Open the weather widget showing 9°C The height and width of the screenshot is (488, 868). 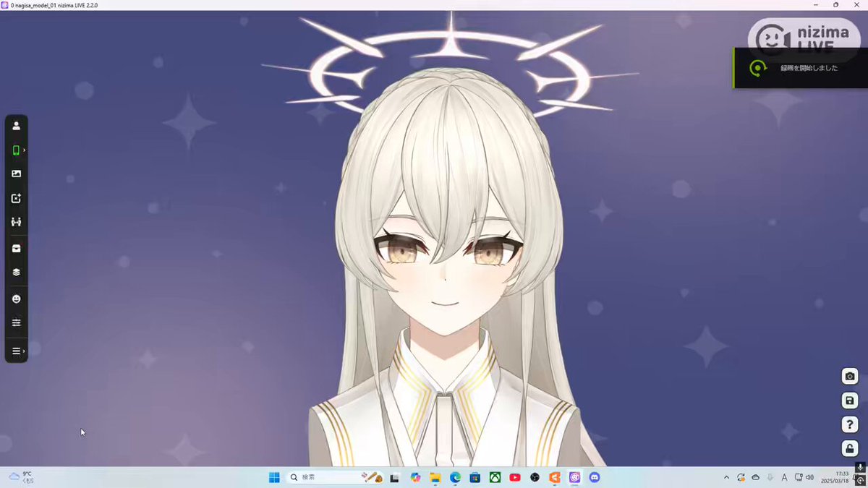[22, 476]
